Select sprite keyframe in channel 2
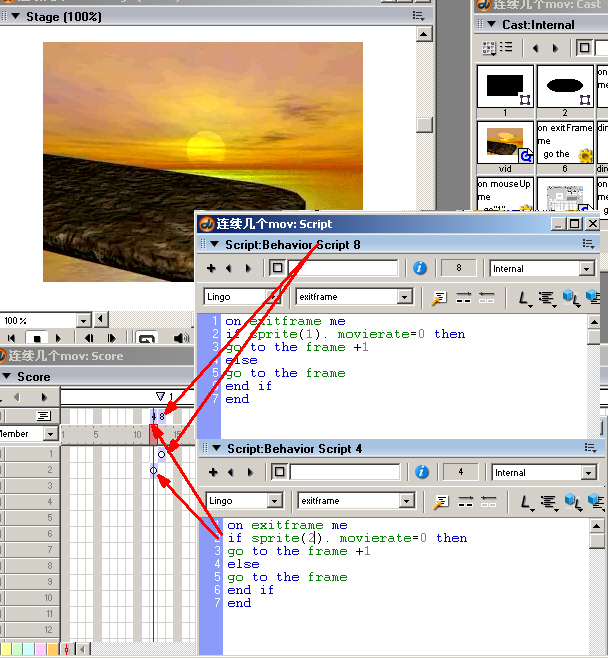 coord(154,470)
